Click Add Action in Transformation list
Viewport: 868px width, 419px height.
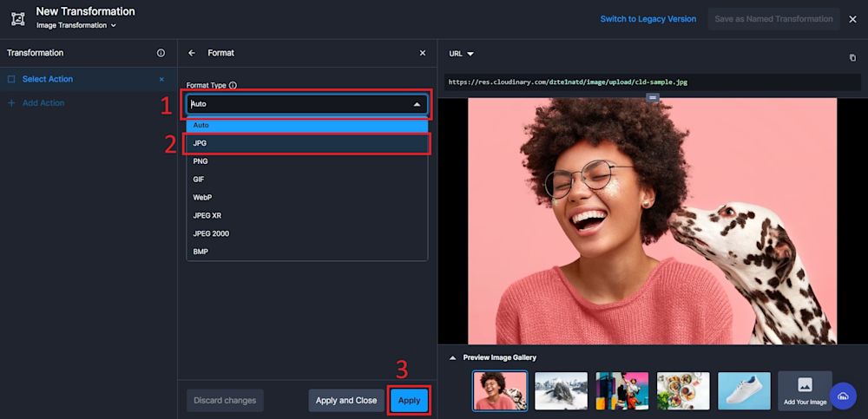click(43, 103)
